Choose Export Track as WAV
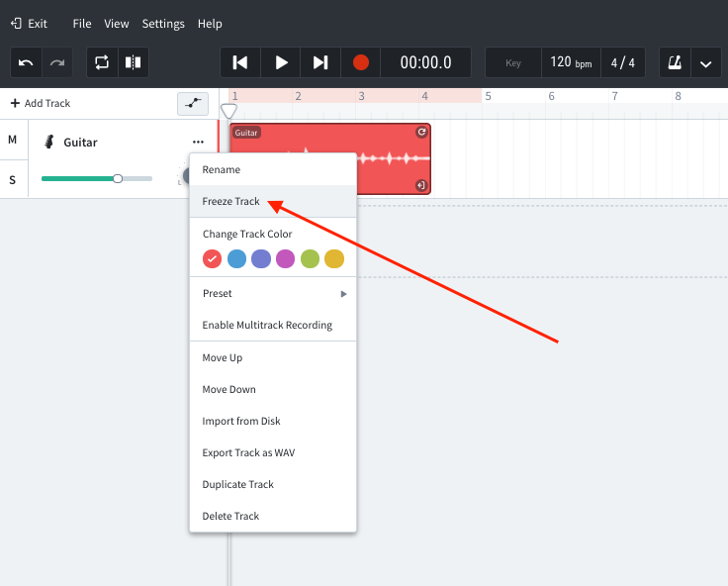 click(x=273, y=452)
